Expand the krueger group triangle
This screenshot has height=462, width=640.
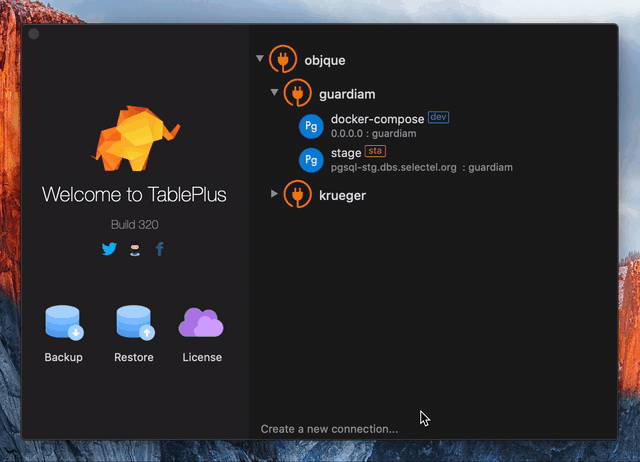[x=274, y=193]
